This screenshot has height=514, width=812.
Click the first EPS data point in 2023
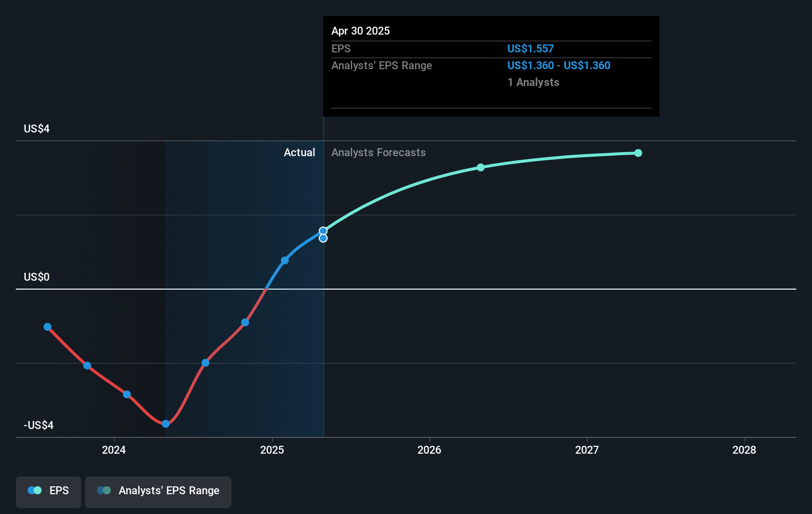tap(47, 327)
